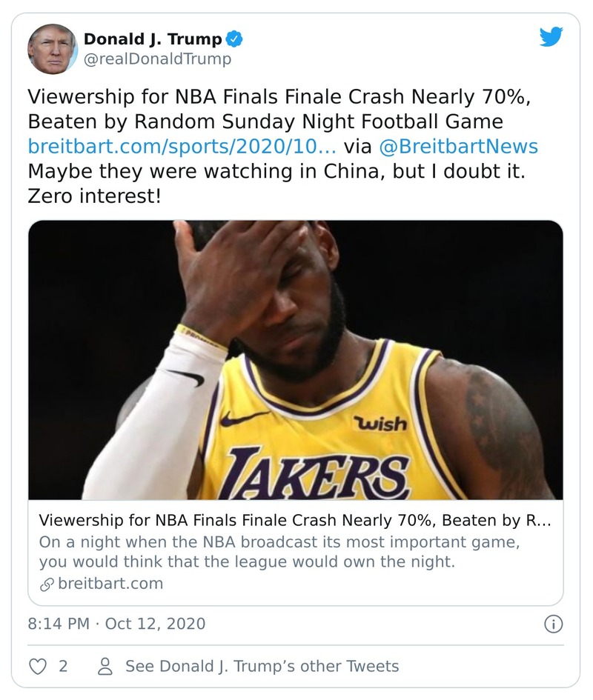
Task: Click the truncated card headline below the image
Action: pyautogui.click(x=295, y=521)
